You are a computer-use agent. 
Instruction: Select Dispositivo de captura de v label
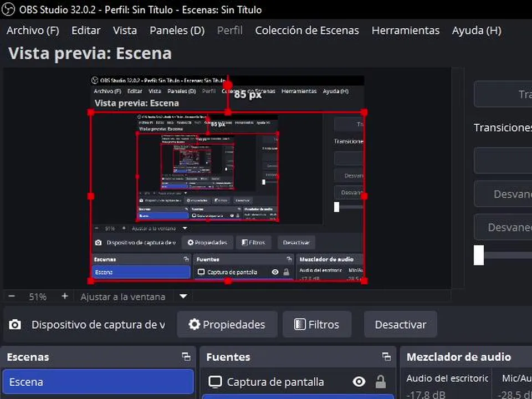99,325
